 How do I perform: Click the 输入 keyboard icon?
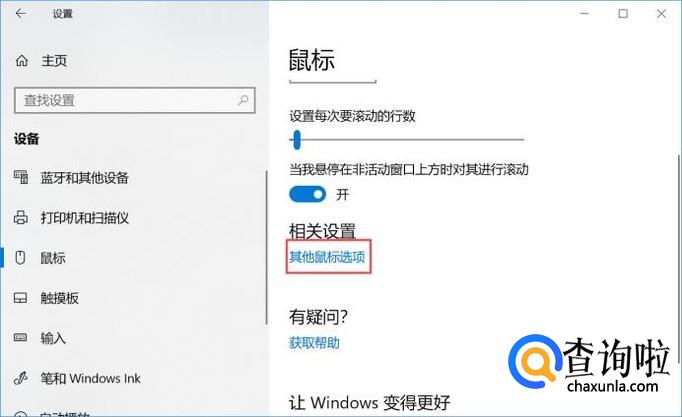click(20, 337)
